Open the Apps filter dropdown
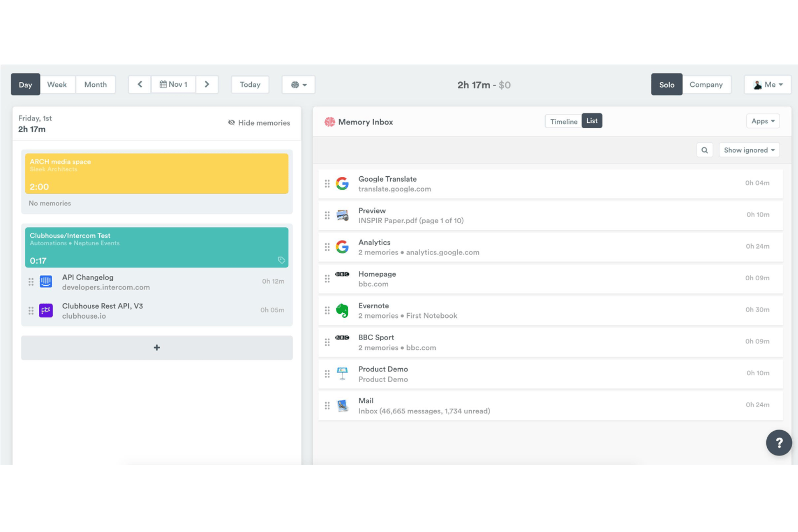Viewport: 798px width, 532px height. [x=763, y=121]
